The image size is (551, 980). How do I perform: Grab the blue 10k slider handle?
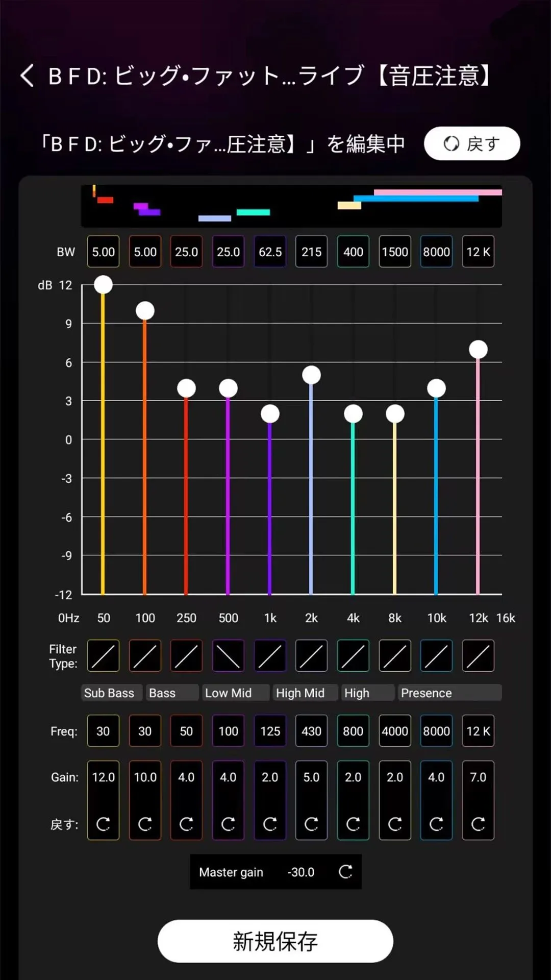436,388
